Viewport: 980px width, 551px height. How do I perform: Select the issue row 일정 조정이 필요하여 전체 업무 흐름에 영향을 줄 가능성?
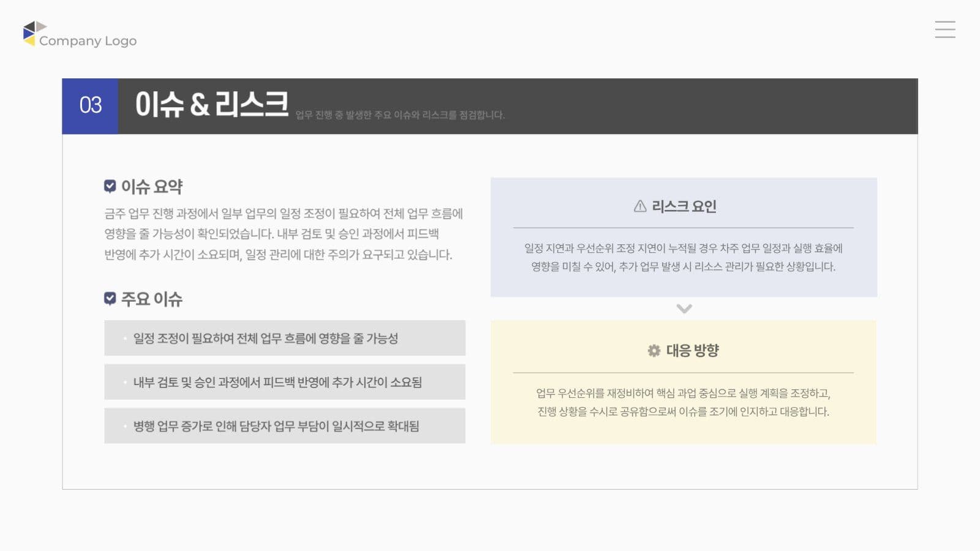click(285, 338)
